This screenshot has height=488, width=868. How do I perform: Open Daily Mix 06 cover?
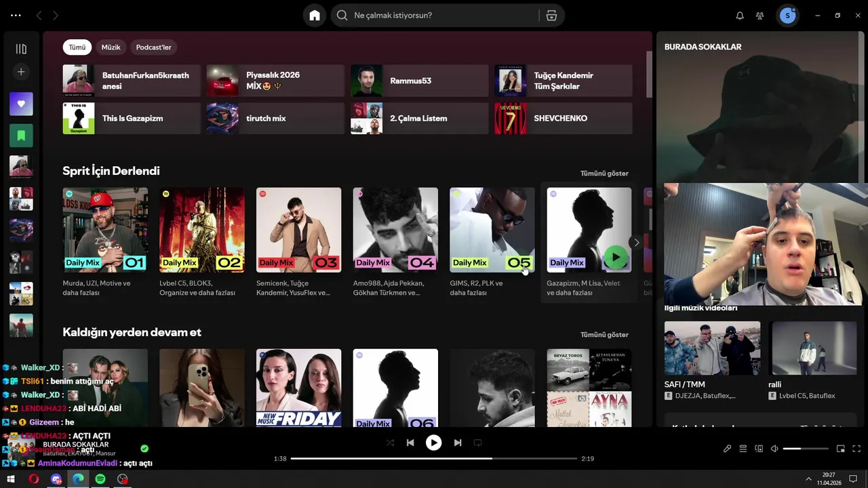coord(395,388)
